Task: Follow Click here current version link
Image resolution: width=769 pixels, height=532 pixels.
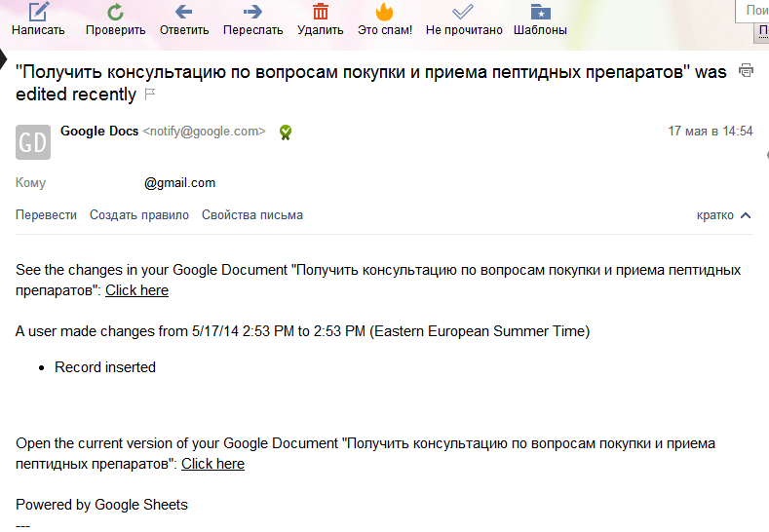Action: (212, 464)
